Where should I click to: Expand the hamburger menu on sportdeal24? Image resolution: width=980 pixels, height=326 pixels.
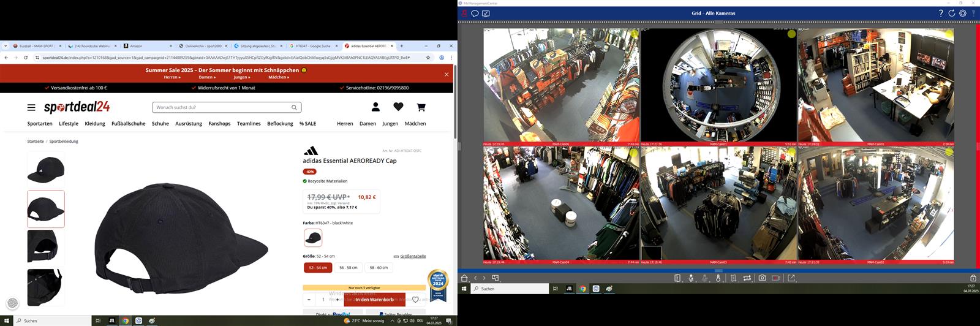(x=31, y=107)
